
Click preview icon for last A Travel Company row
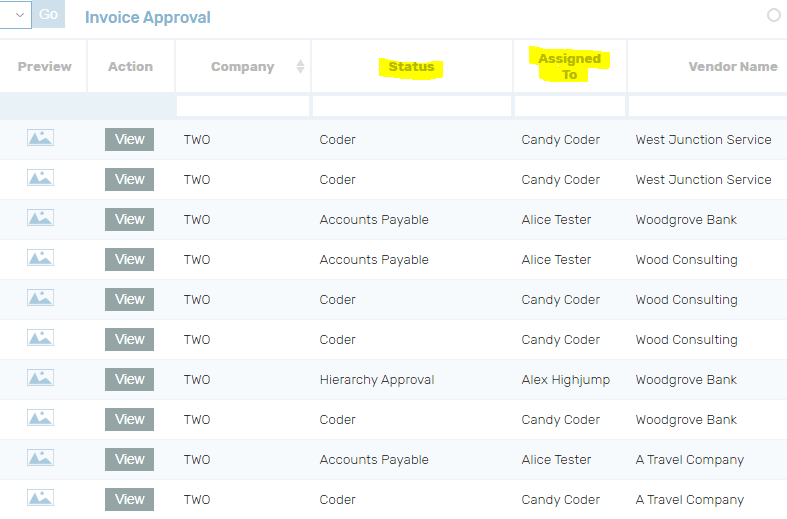coord(41,498)
